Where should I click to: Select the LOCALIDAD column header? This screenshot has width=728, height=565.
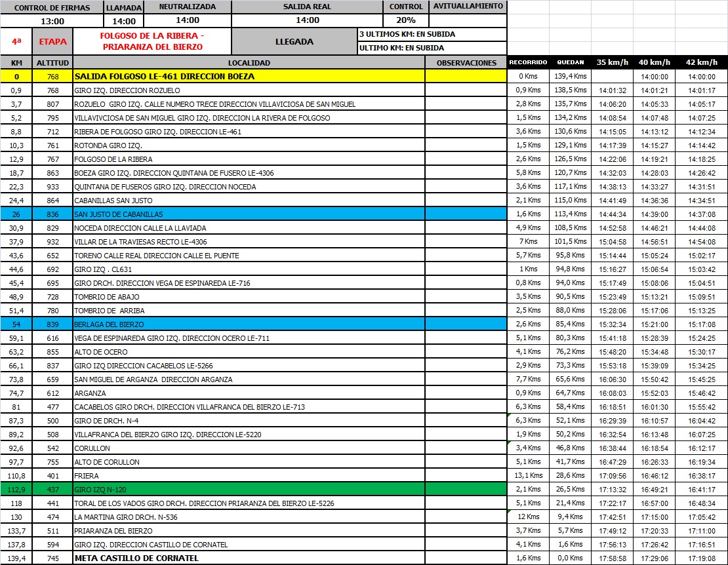pos(248,63)
